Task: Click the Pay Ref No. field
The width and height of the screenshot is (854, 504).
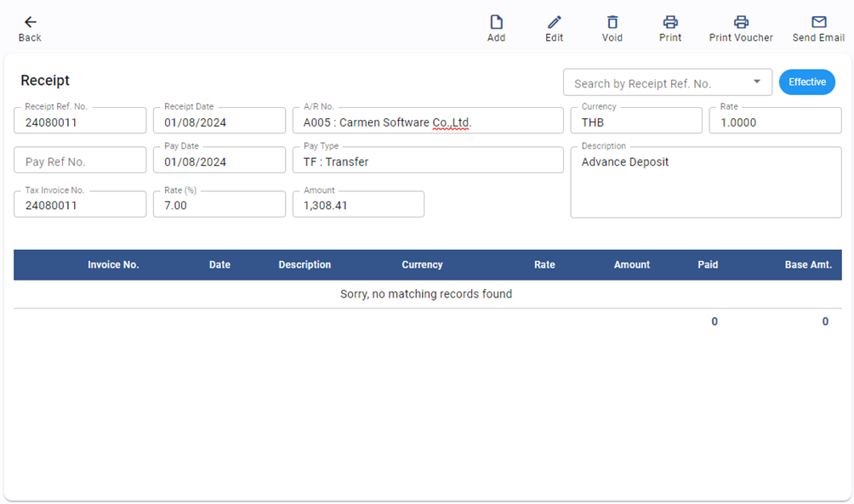Action: (80, 161)
